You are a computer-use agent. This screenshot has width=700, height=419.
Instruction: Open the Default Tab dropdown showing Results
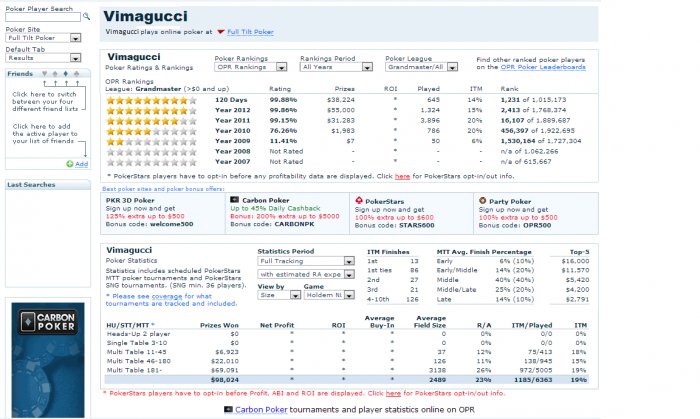(x=43, y=58)
